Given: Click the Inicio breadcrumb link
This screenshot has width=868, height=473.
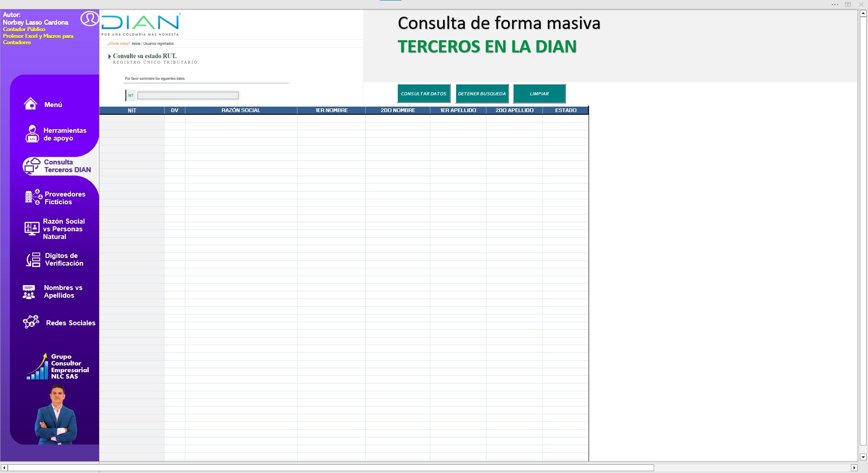Looking at the screenshot, I should click(x=136, y=44).
